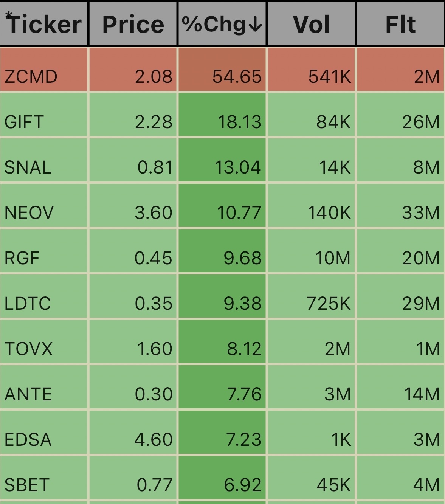Click NEOV's 3.60 price cell
This screenshot has height=504, width=445.
point(133,205)
